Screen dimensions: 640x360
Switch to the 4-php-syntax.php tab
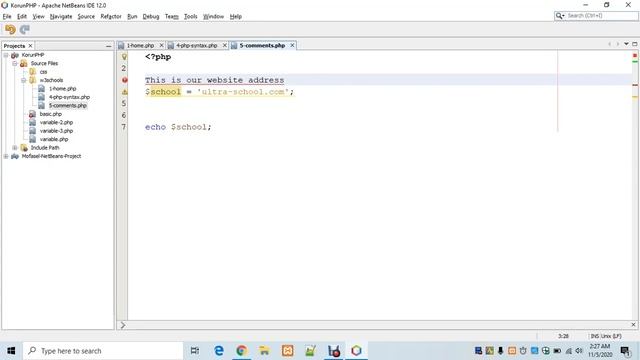point(197,45)
